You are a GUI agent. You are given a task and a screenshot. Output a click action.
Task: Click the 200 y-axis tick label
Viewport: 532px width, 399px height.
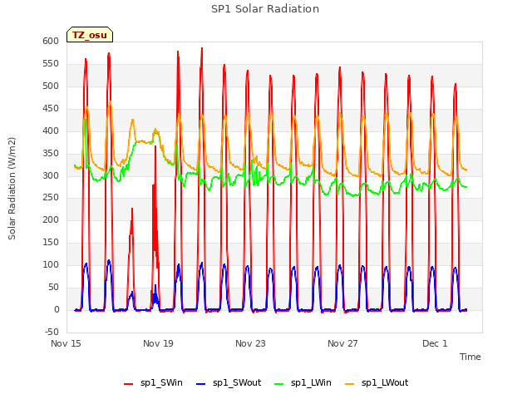[x=51, y=219]
